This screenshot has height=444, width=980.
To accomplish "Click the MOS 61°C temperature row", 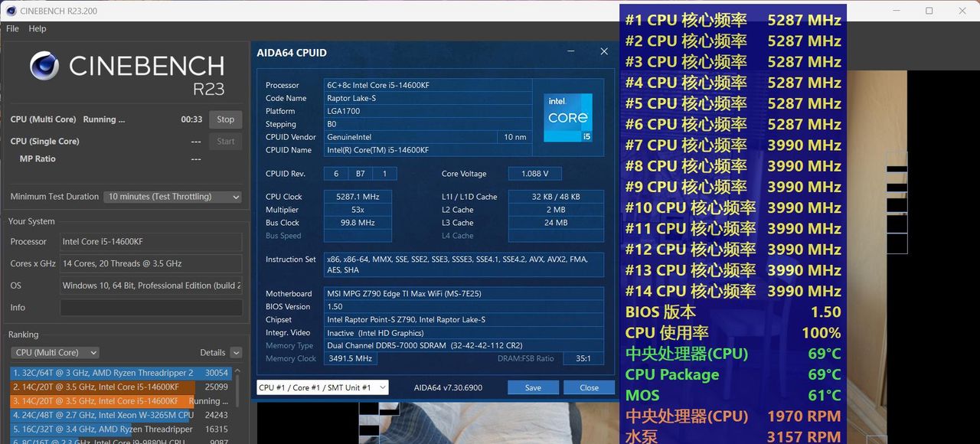I will coord(733,395).
